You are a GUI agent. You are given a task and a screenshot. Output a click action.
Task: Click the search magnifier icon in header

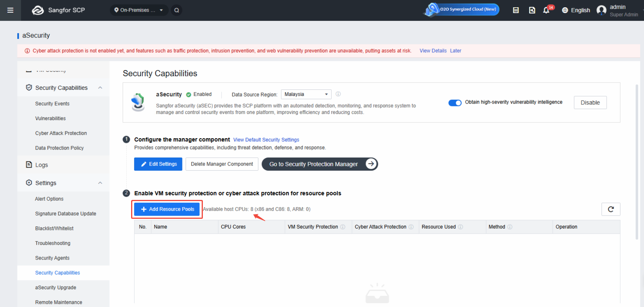coord(177,10)
